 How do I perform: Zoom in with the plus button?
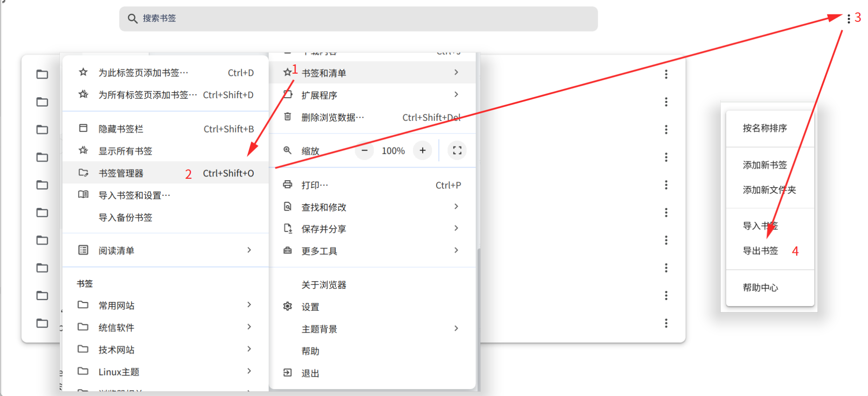pyautogui.click(x=423, y=151)
